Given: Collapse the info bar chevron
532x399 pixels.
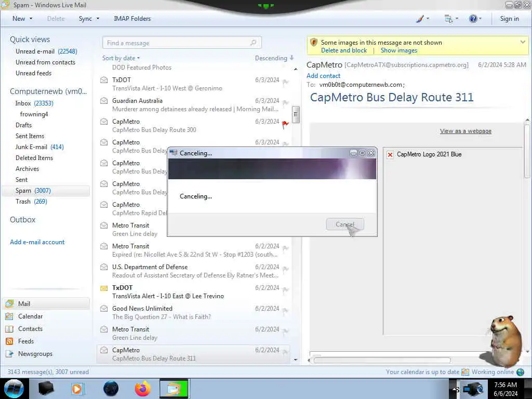Looking at the screenshot, I should click(523, 42).
